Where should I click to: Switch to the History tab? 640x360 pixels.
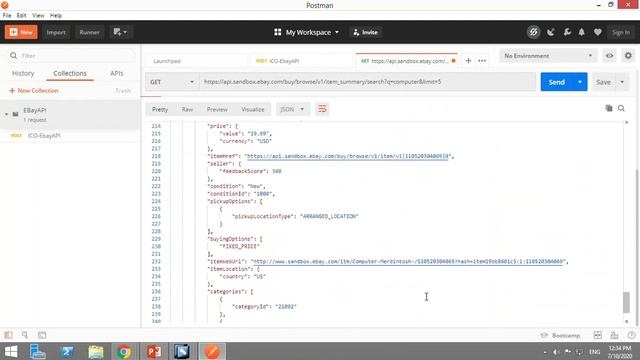[23, 73]
